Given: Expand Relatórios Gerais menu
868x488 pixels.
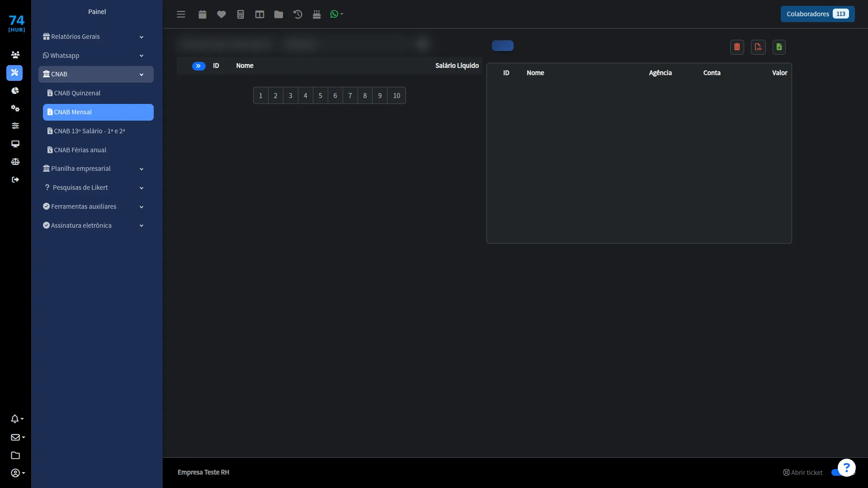Looking at the screenshot, I should coord(96,37).
